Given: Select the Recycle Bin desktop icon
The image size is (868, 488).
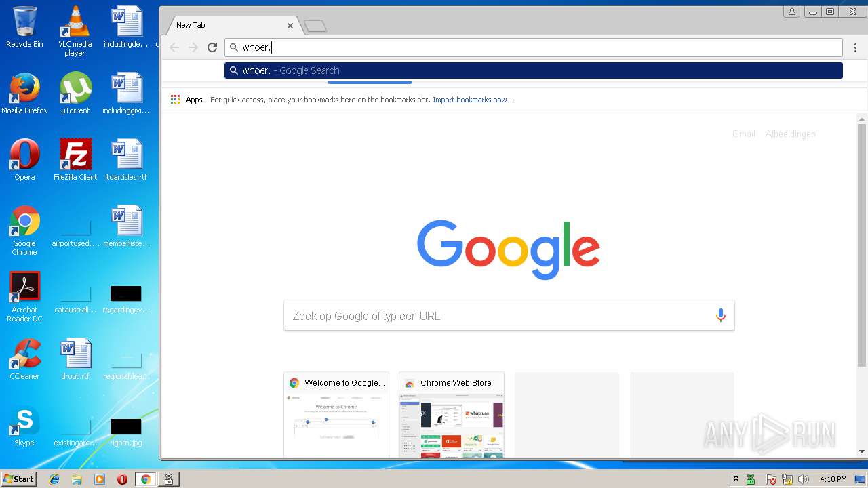Looking at the screenshot, I should pos(24,27).
